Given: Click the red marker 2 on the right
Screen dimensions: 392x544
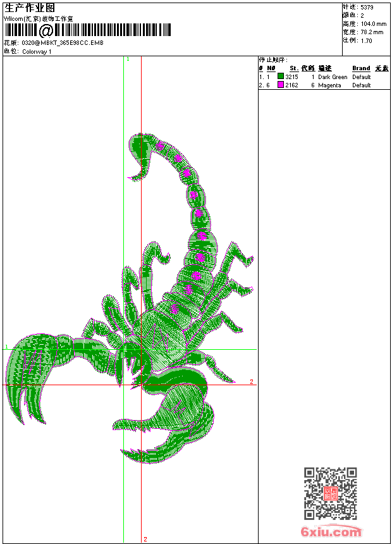Looking at the screenshot, I should [x=251, y=381].
